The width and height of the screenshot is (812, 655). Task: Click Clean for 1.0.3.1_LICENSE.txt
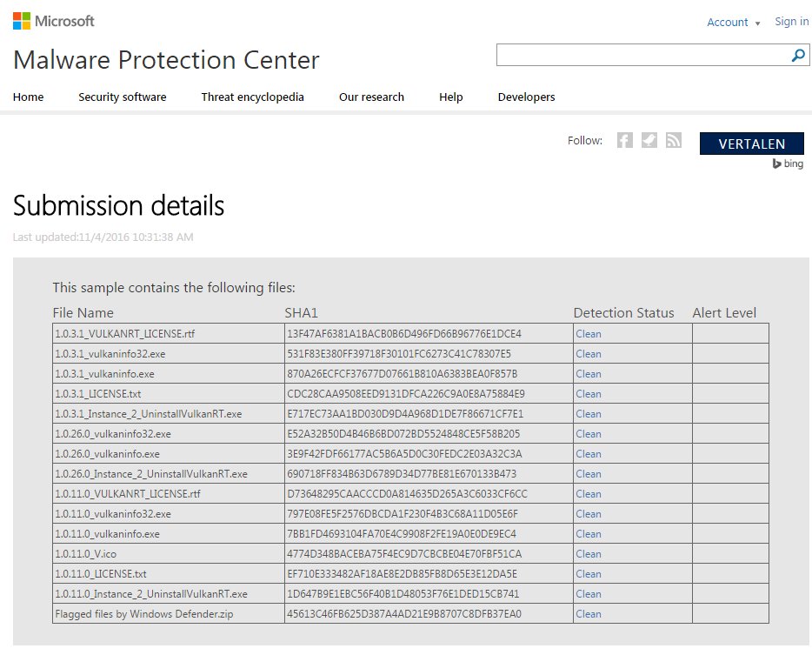(x=589, y=394)
